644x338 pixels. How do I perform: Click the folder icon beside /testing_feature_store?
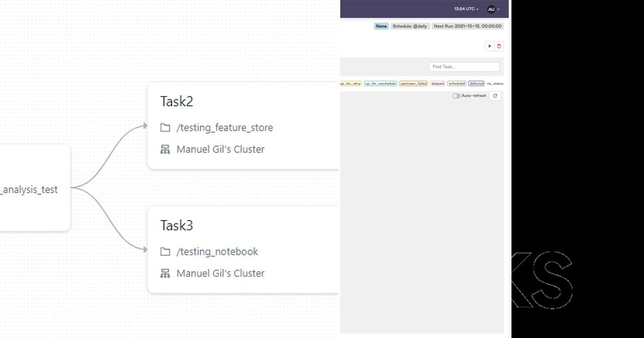pyautogui.click(x=165, y=128)
